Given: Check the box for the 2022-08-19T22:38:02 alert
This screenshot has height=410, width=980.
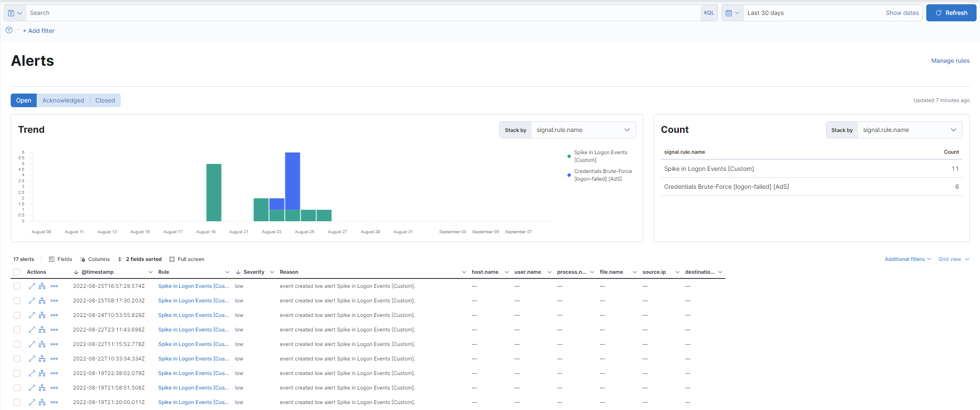Looking at the screenshot, I should pos(17,373).
